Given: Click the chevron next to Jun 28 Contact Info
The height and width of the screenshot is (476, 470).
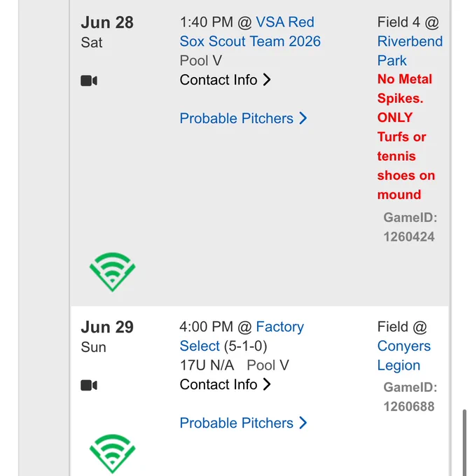Looking at the screenshot, I should tap(267, 80).
